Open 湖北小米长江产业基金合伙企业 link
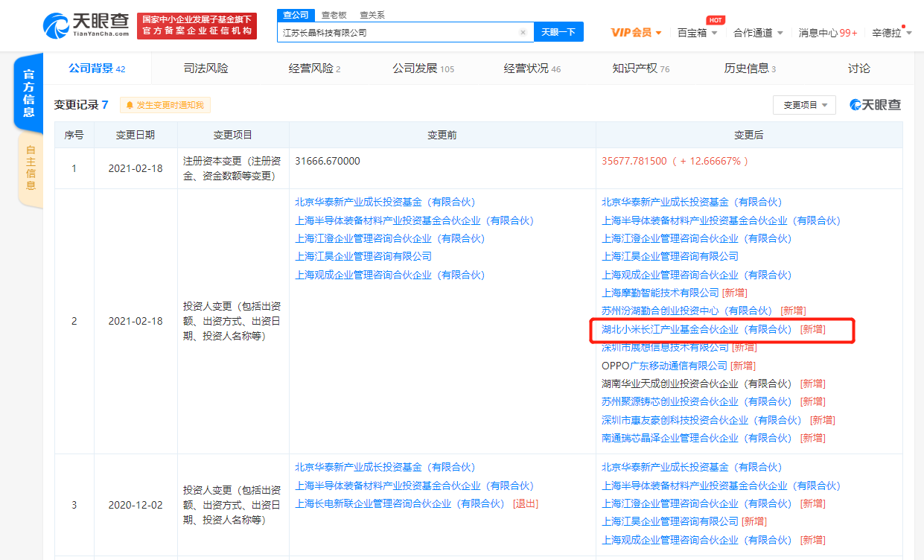The width and height of the screenshot is (924, 560). point(698,329)
